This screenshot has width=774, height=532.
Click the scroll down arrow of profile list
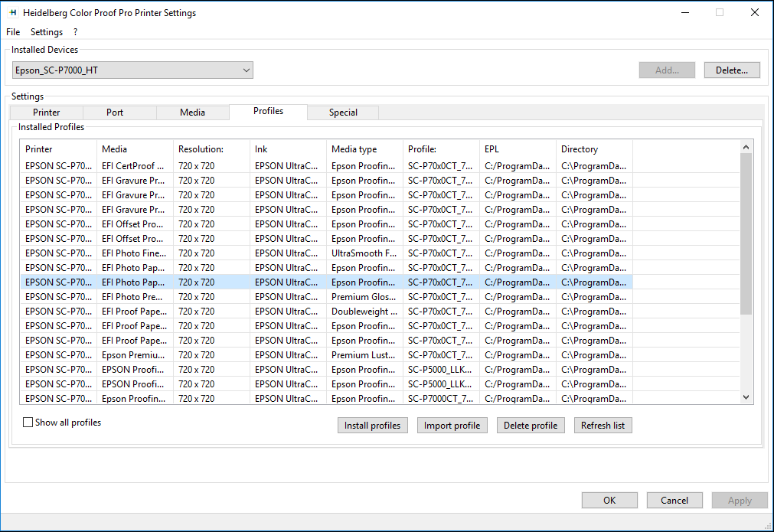(x=746, y=397)
